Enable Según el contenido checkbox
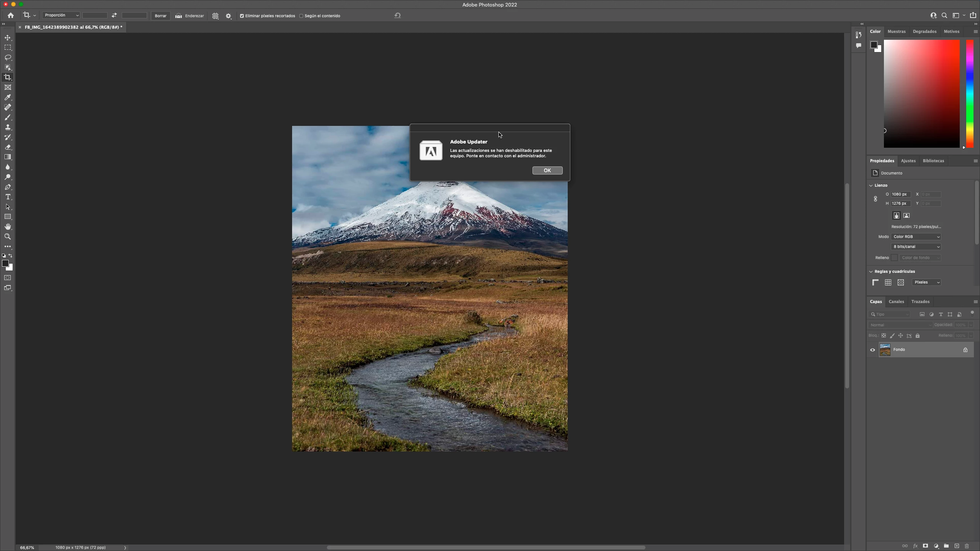The image size is (980, 551). [301, 16]
